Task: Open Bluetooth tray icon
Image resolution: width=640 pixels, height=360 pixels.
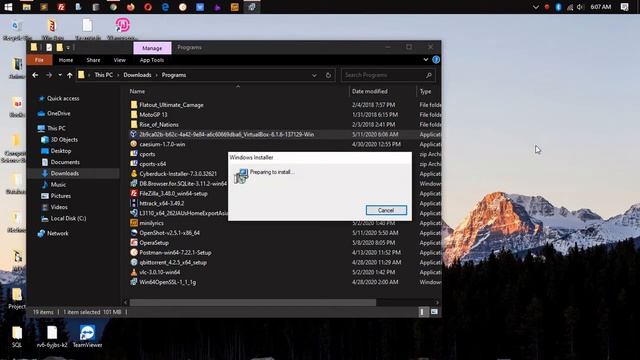Action: tap(558, 7)
